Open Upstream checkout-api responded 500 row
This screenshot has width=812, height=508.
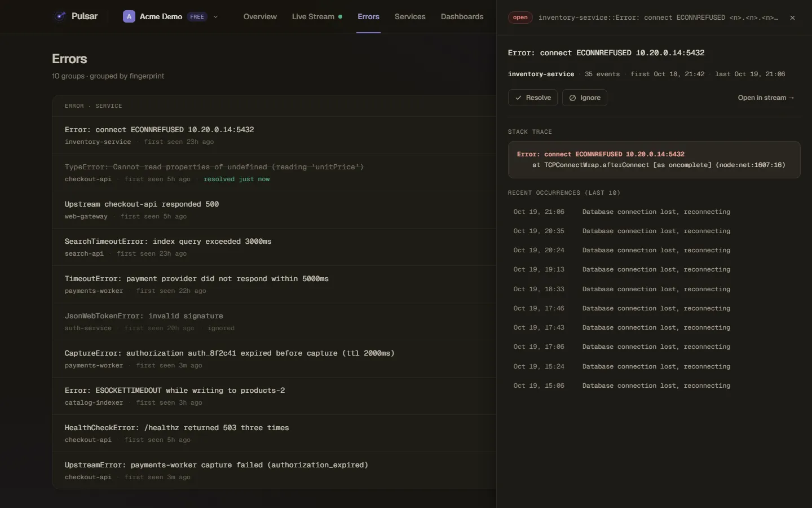point(274,210)
